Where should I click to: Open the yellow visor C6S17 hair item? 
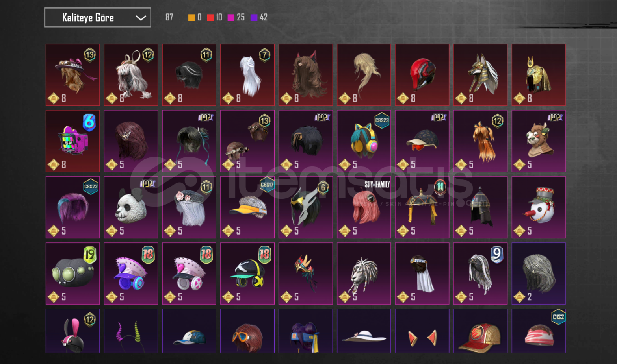[247, 207]
